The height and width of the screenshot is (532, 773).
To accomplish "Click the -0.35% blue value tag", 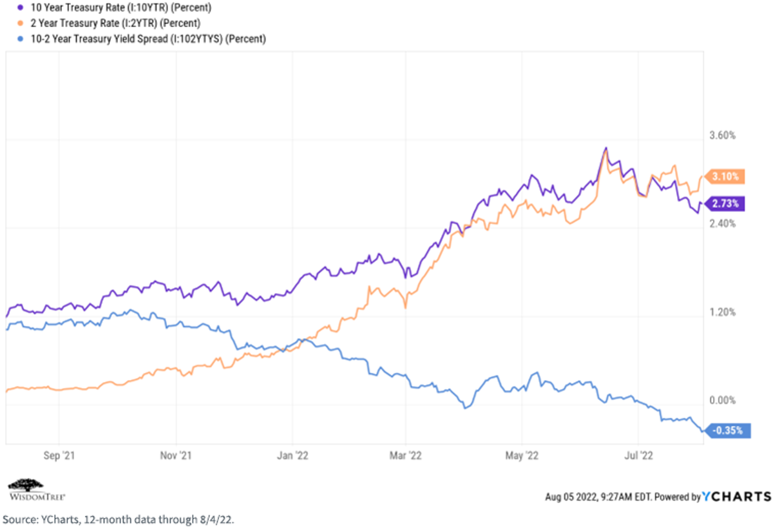I will click(728, 430).
